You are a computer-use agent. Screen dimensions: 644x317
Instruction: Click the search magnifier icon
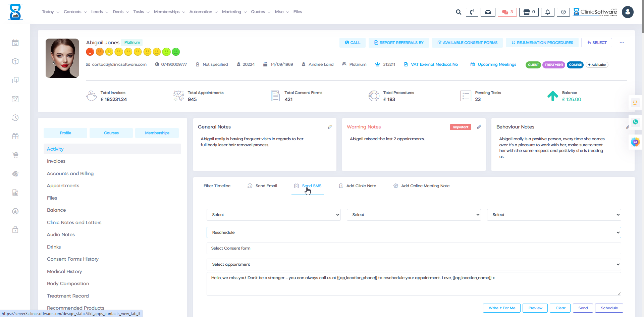pyautogui.click(x=458, y=12)
